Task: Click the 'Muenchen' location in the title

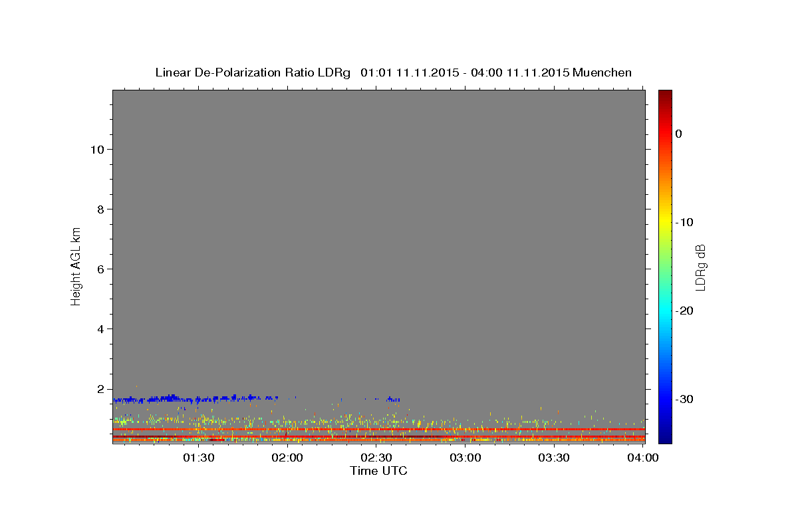Action: (602, 72)
